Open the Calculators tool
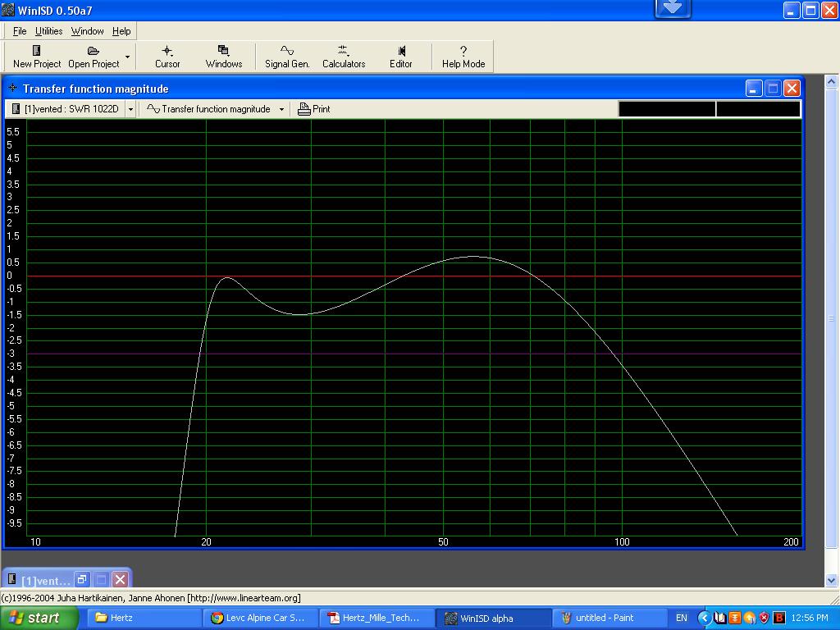The height and width of the screenshot is (630, 840). (x=344, y=57)
